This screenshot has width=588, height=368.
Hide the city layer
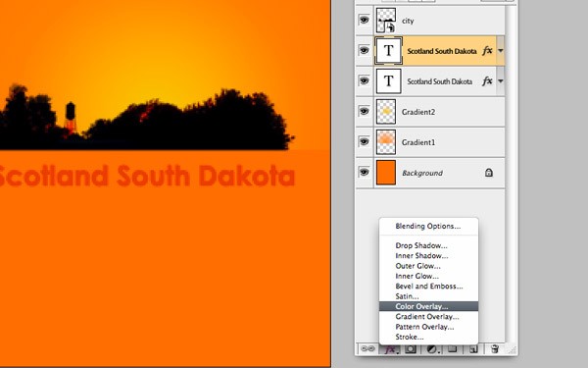tap(364, 20)
